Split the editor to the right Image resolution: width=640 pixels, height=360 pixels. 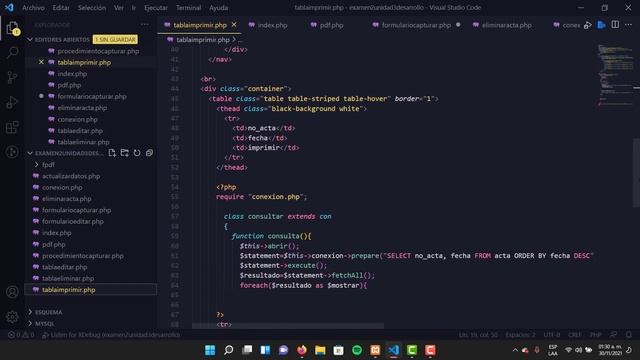tap(615, 25)
